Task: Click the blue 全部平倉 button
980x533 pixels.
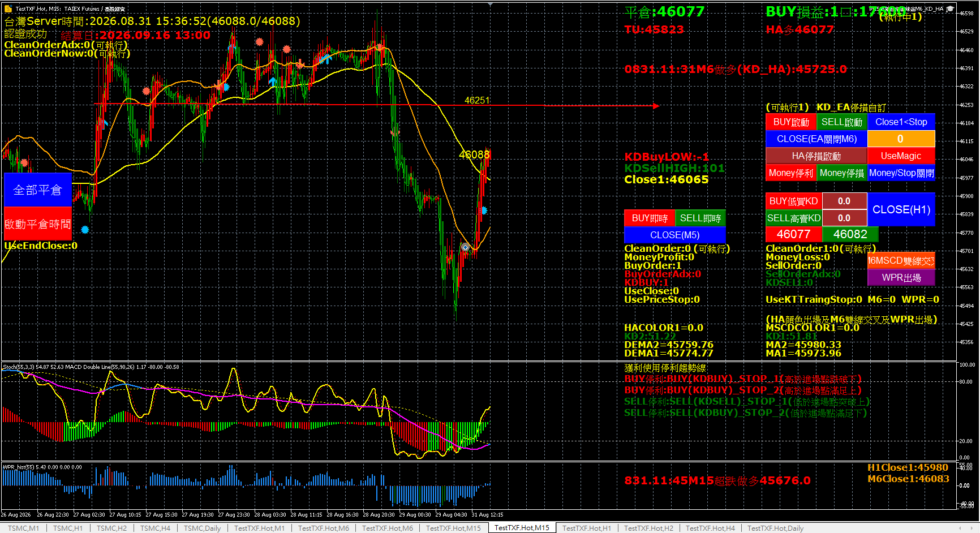Action: pos(38,190)
